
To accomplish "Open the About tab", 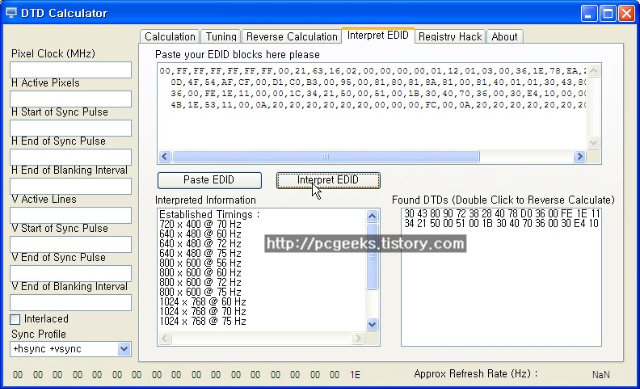I will (504, 36).
